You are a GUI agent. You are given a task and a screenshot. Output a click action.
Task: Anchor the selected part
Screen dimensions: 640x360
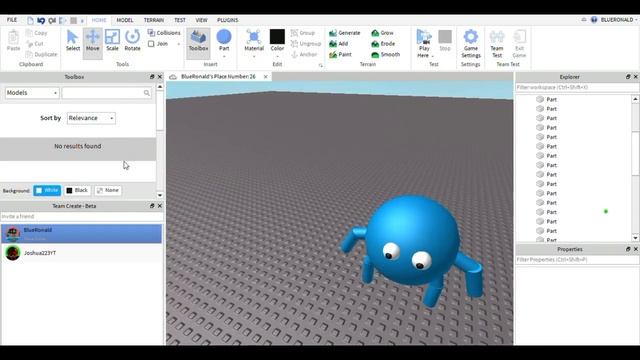coord(304,54)
